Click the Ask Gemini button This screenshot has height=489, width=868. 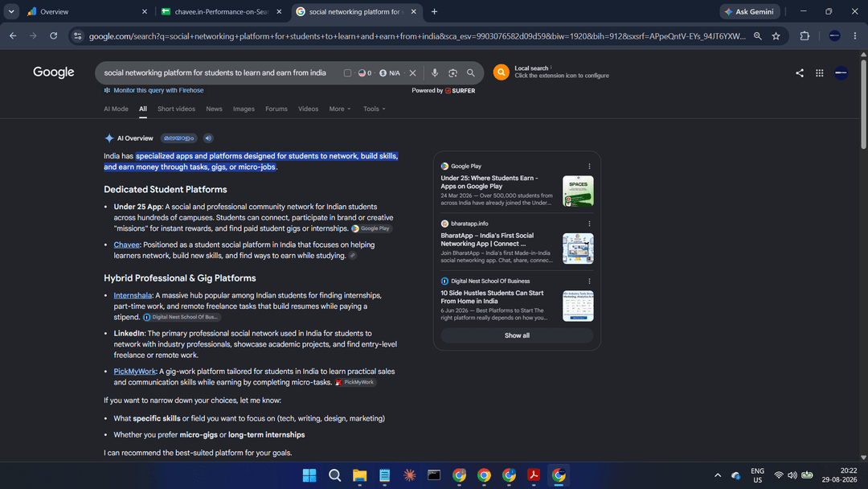tap(750, 11)
